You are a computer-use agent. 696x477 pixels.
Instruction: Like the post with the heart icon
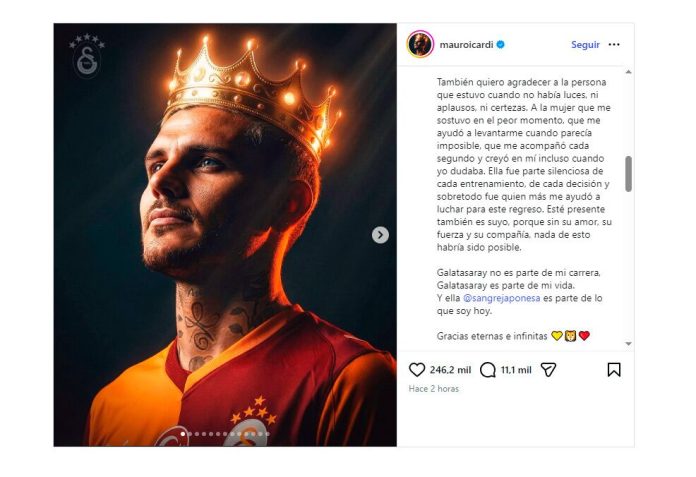(x=417, y=369)
